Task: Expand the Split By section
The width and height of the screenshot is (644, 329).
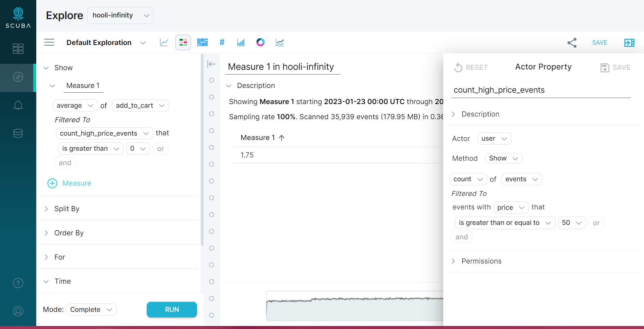Action: click(46, 209)
